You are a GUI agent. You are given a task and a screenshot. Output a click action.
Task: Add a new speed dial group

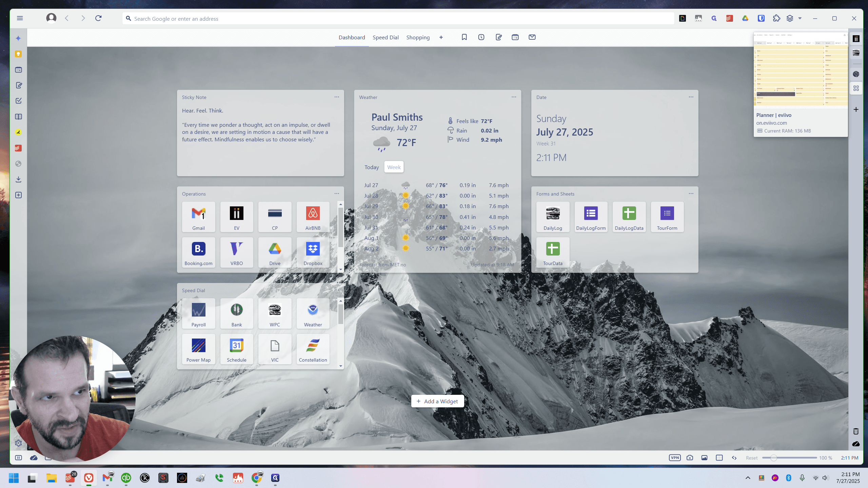pos(441,37)
